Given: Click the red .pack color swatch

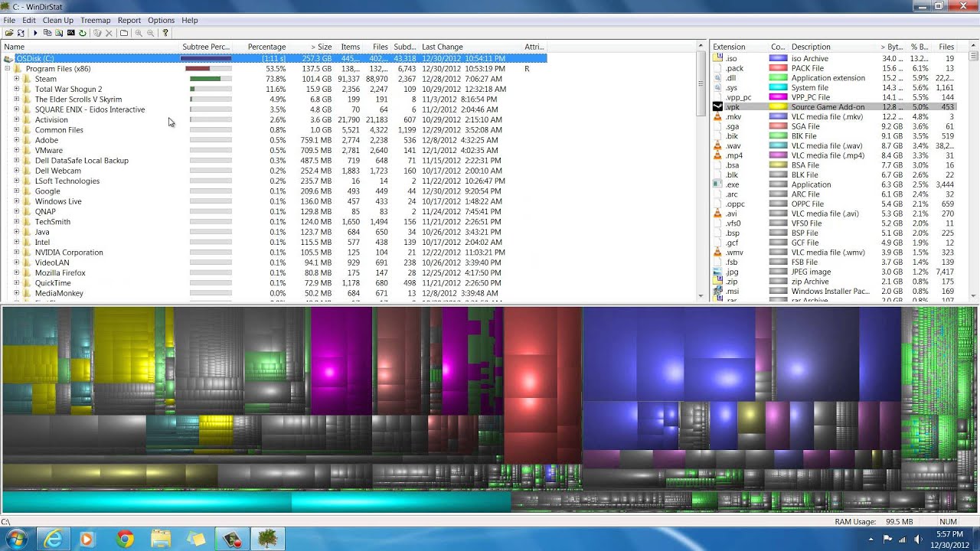Looking at the screenshot, I should pos(778,68).
